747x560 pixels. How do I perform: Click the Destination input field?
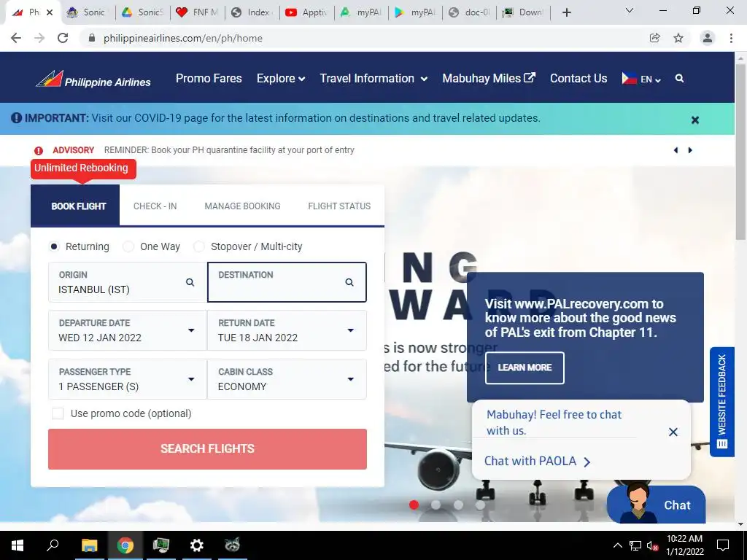pyautogui.click(x=287, y=282)
